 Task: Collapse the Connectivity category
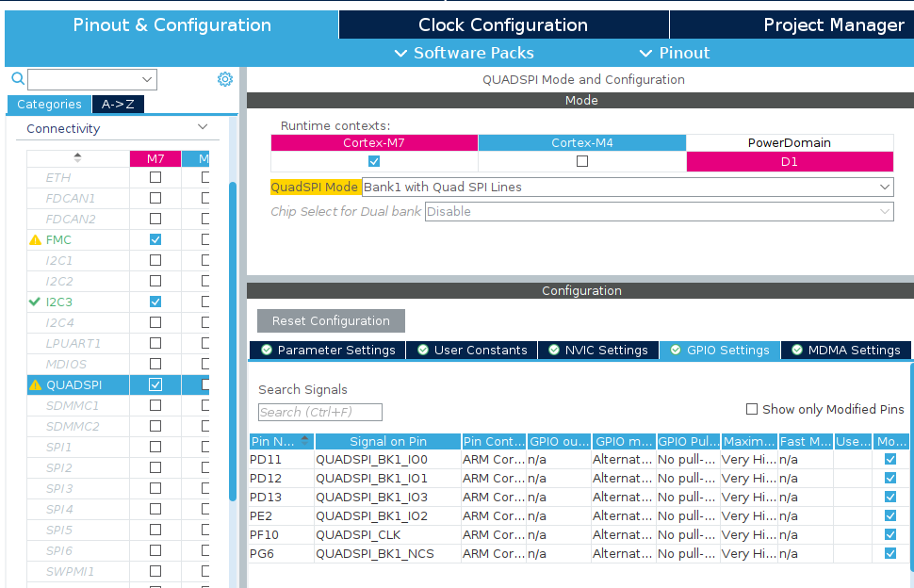point(202,128)
